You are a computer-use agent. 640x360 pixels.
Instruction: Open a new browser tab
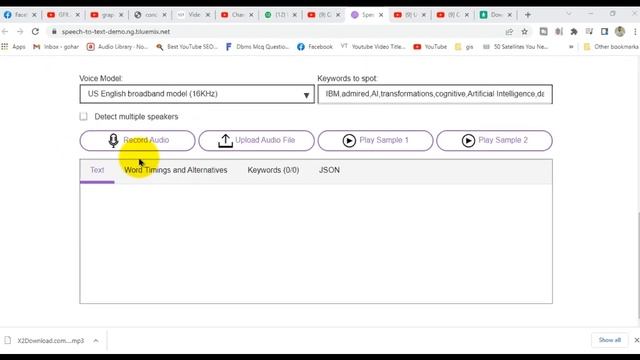click(x=528, y=15)
